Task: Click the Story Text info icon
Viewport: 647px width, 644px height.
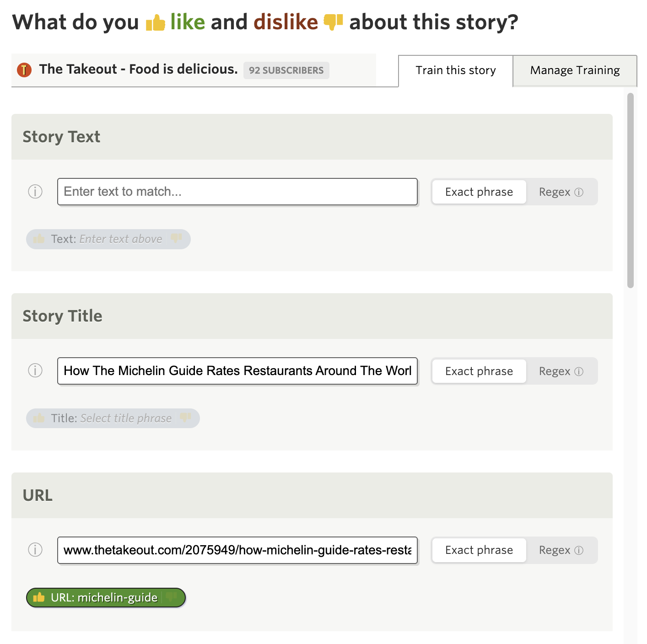Action: pos(35,191)
